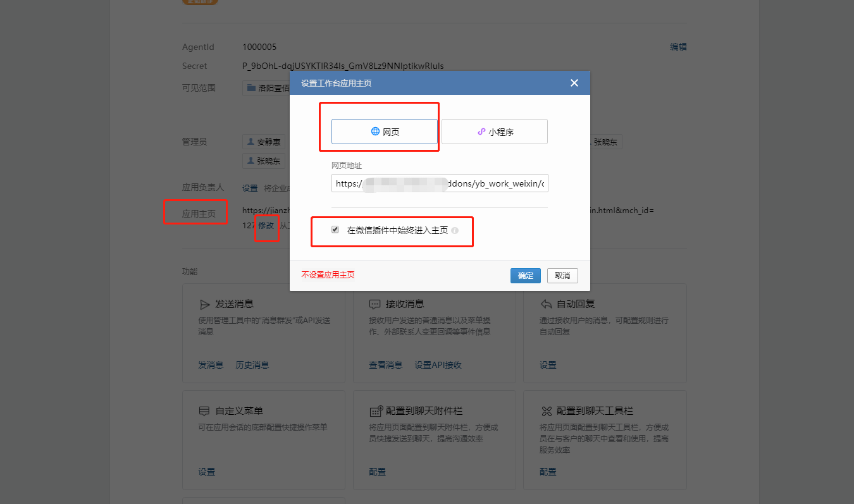Click the 查看消息 link
This screenshot has height=504, width=854.
(386, 365)
